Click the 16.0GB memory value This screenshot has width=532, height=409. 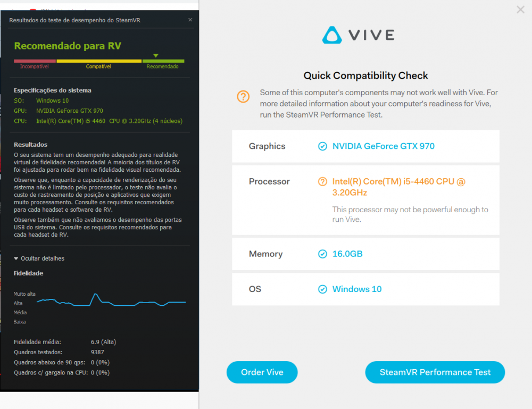point(347,254)
